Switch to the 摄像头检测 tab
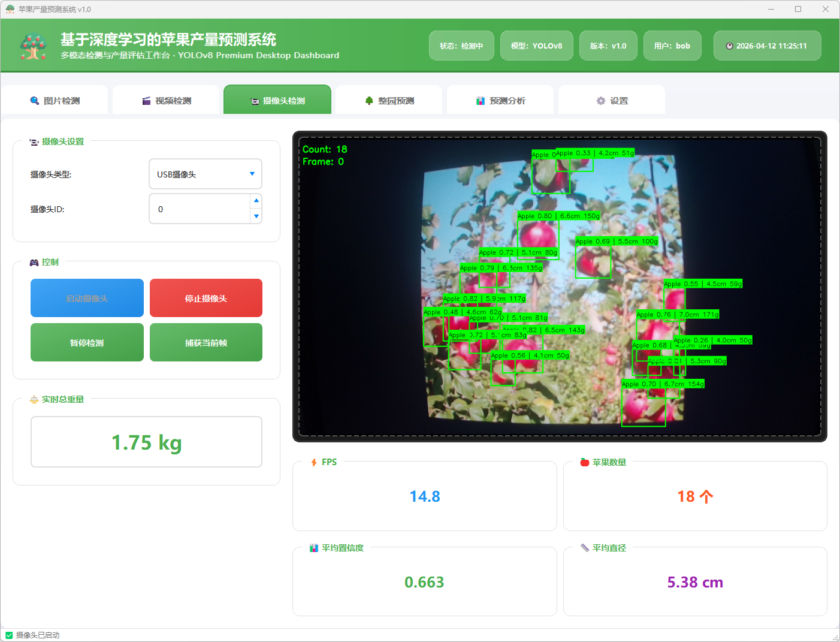 click(277, 100)
